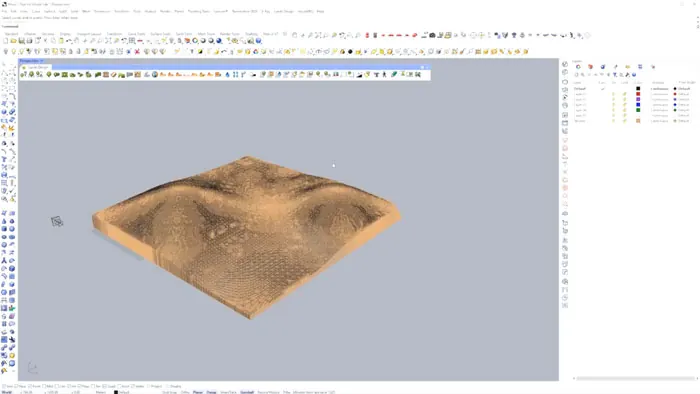700x394 pixels.
Task: Switch to the Standard toolbar tab
Action: [x=11, y=34]
